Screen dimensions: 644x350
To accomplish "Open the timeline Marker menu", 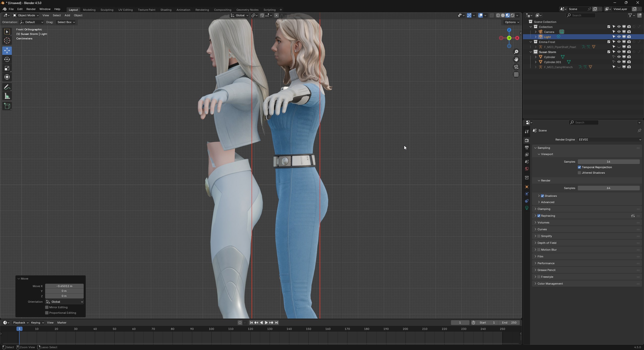I will (62, 323).
